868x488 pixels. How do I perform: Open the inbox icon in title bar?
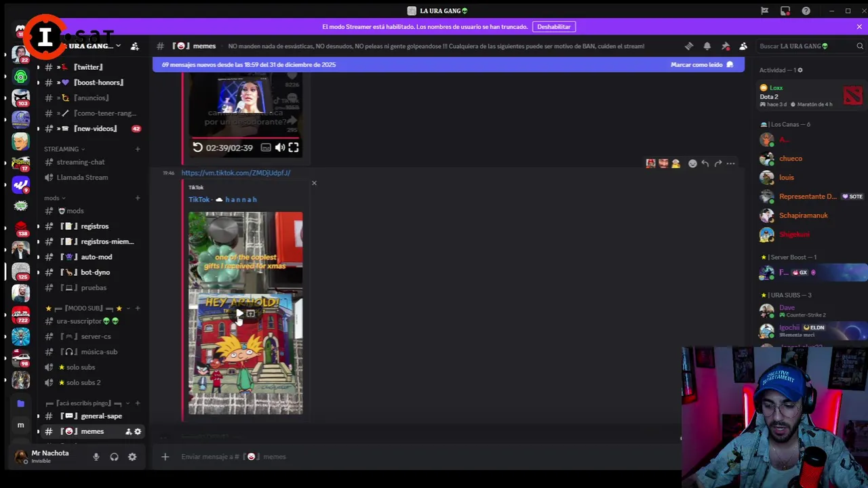pyautogui.click(x=785, y=11)
